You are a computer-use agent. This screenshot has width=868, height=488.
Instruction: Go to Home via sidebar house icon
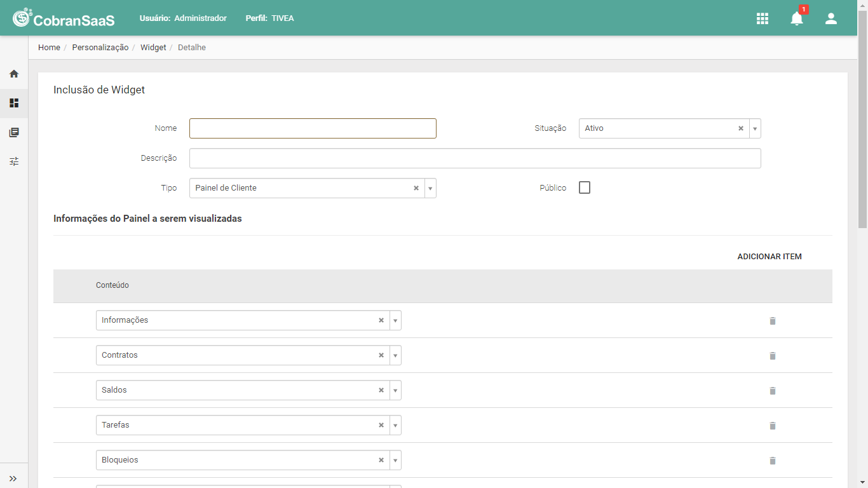(14, 74)
